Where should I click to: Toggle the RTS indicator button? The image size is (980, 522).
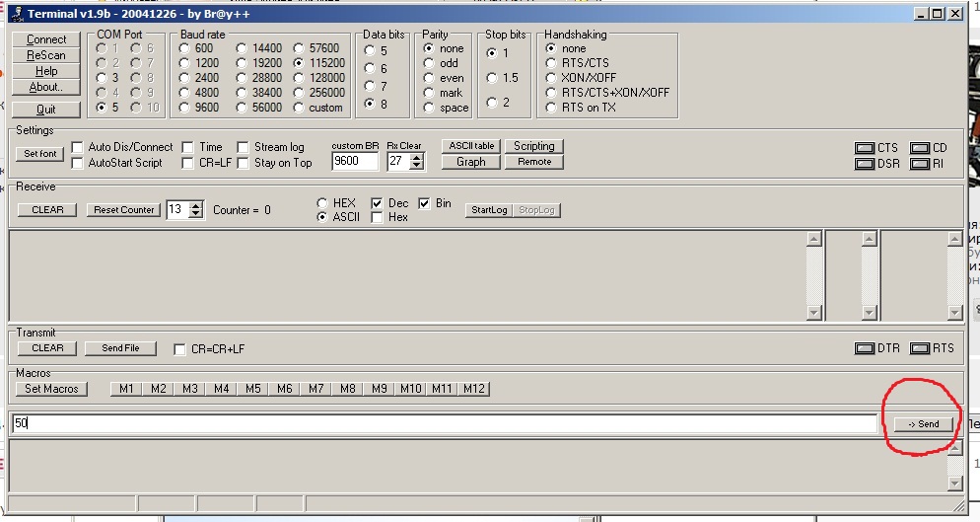pyautogui.click(x=920, y=348)
